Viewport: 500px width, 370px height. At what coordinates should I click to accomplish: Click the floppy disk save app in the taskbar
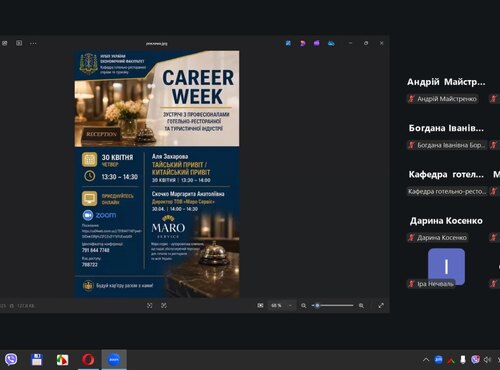point(37,360)
